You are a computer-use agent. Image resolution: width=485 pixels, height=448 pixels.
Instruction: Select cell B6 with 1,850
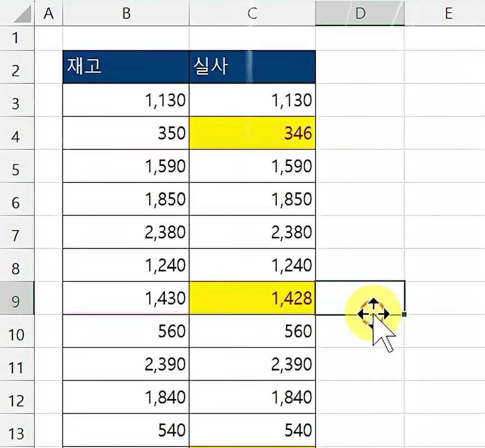(x=126, y=199)
